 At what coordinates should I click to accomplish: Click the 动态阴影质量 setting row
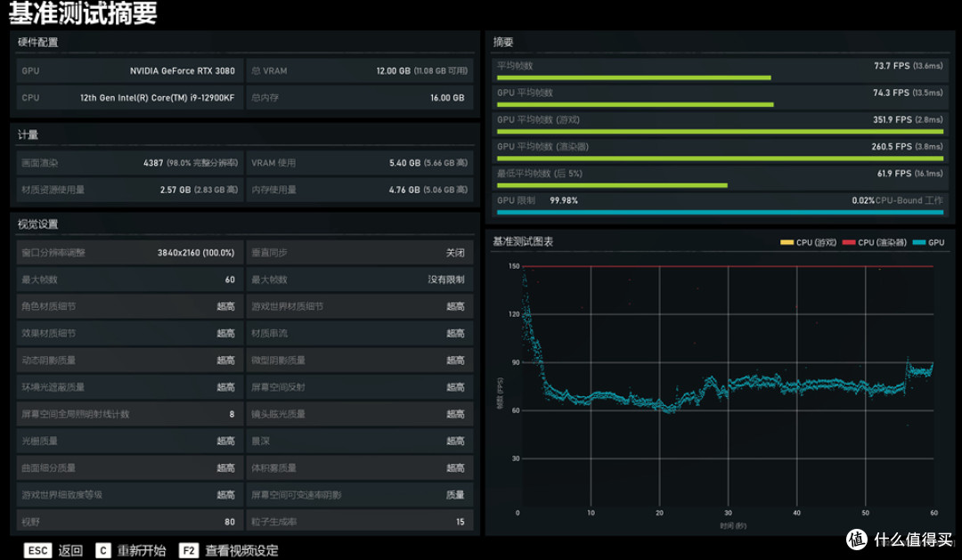(129, 360)
